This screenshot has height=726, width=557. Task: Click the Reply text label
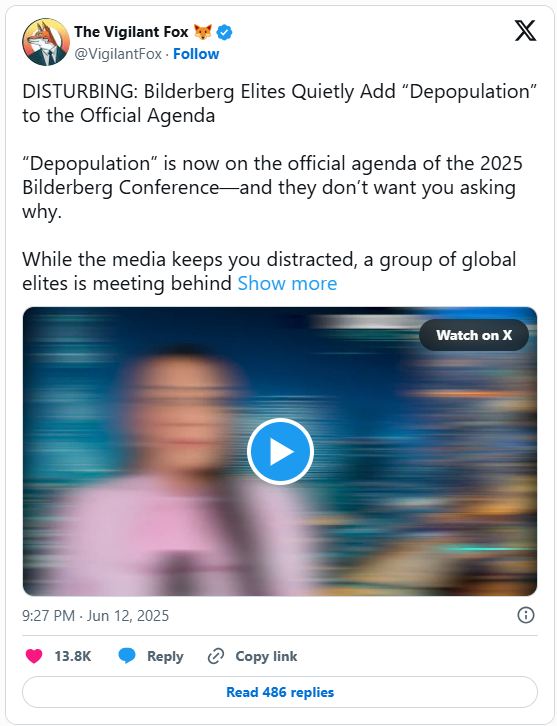coord(165,657)
